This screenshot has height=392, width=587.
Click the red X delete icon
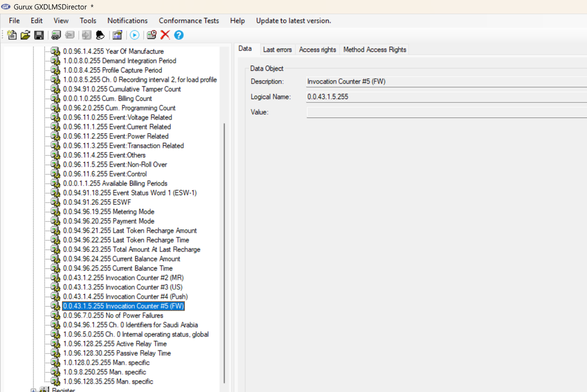[x=165, y=35]
